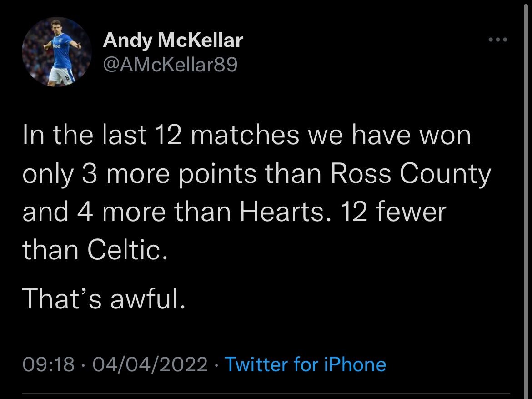This screenshot has height=399, width=532.
Task: Click the 04/04/2022 tweet date
Action: pos(149,364)
